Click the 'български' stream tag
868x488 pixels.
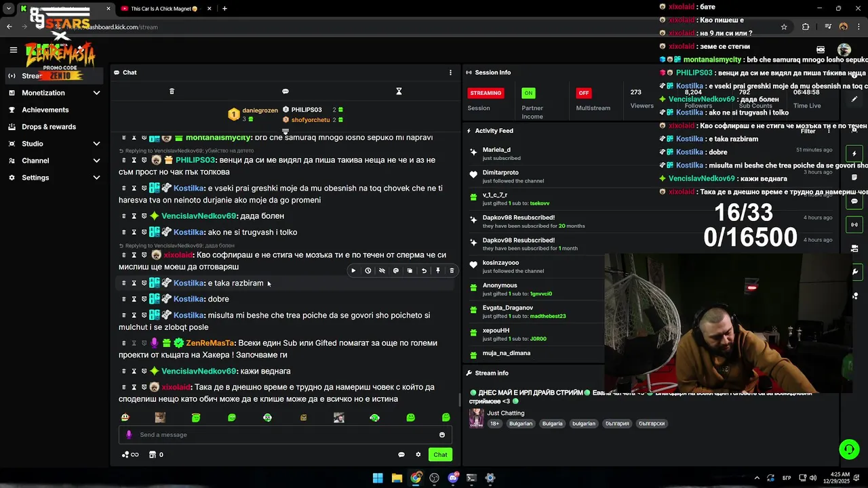[x=652, y=424]
